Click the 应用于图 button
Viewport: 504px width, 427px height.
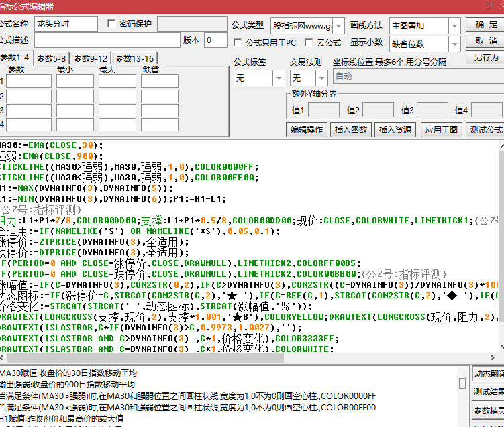[x=442, y=129]
